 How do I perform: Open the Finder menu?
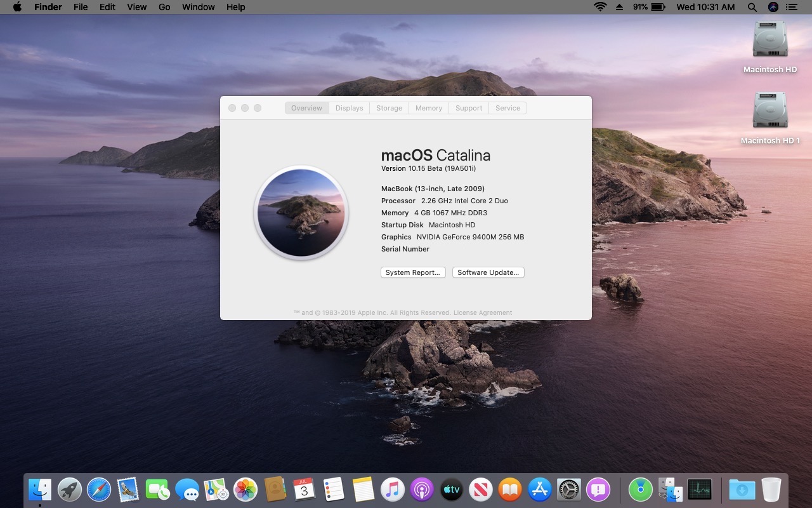click(x=48, y=7)
